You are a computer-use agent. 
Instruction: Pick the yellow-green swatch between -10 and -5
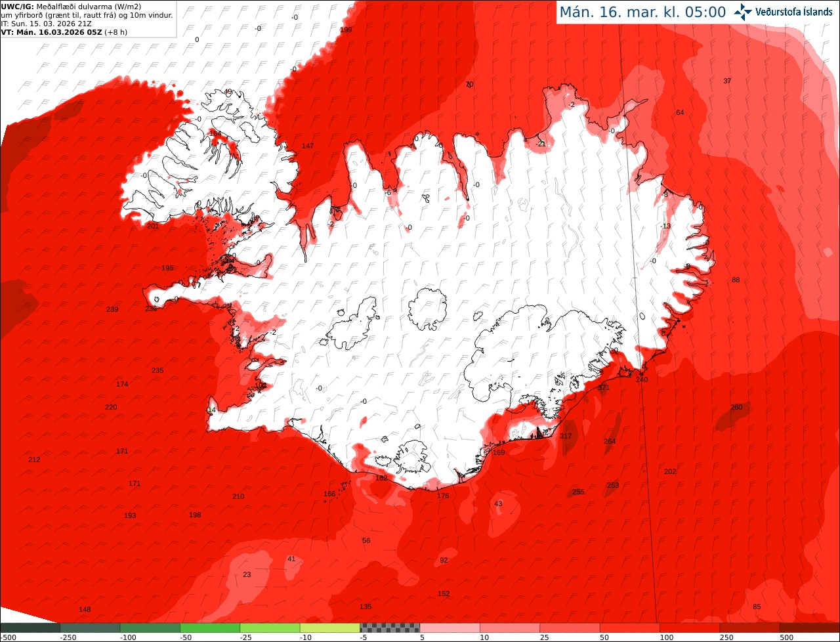[329, 628]
